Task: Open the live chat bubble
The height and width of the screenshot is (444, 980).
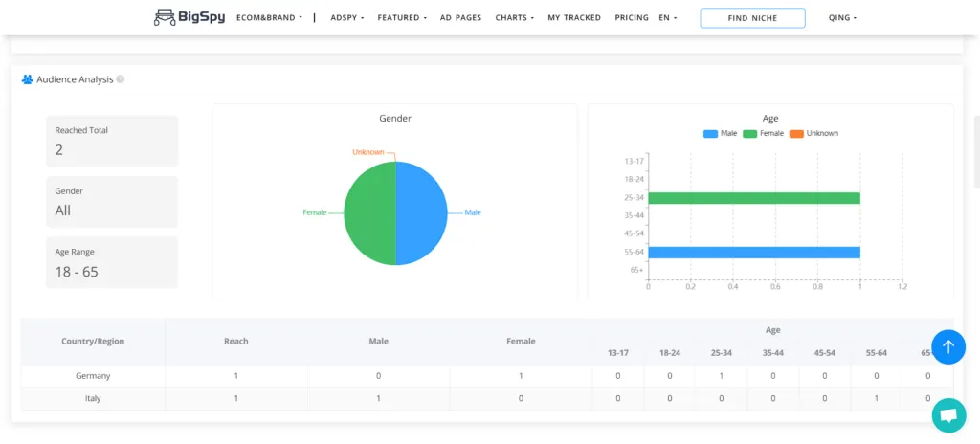Action: point(948,415)
